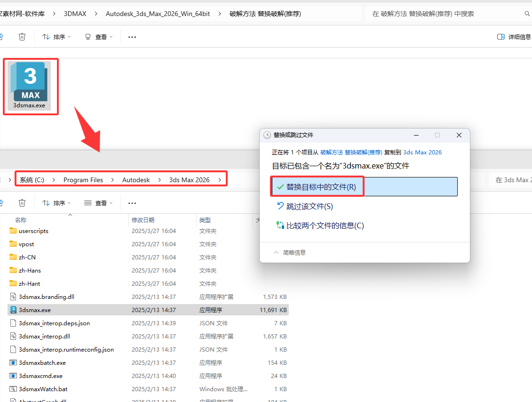Click the 3ds Max 2026 destination link in the dialog

[422, 152]
